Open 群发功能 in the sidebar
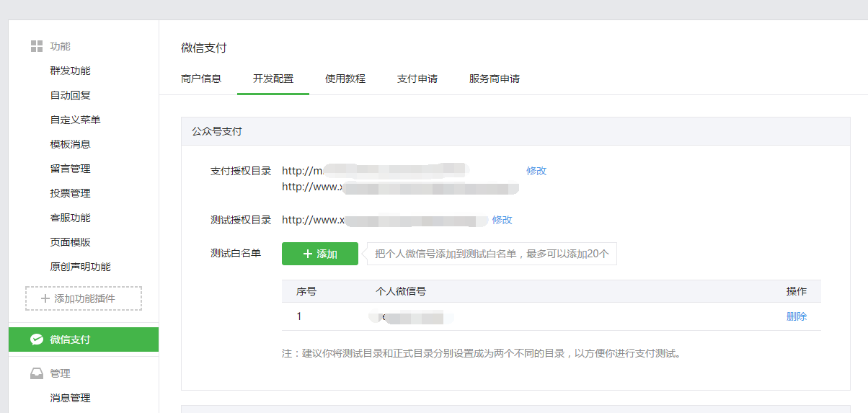 (x=70, y=71)
